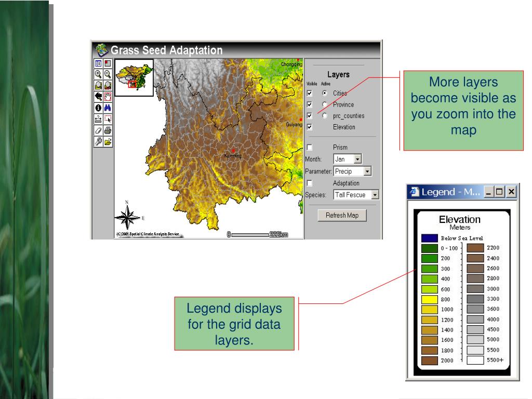The width and height of the screenshot is (532, 399).
Task: Click the Elevation layer label
Action: [344, 127]
